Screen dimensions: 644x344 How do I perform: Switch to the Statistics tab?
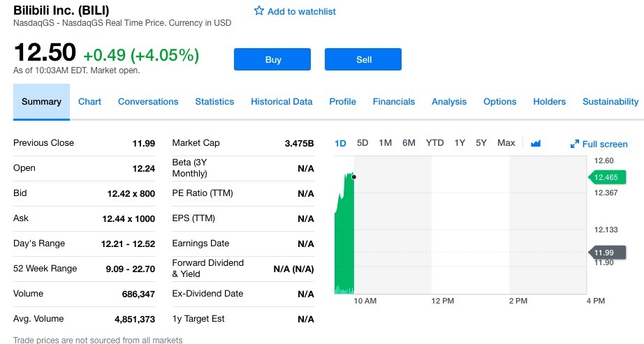click(x=214, y=102)
